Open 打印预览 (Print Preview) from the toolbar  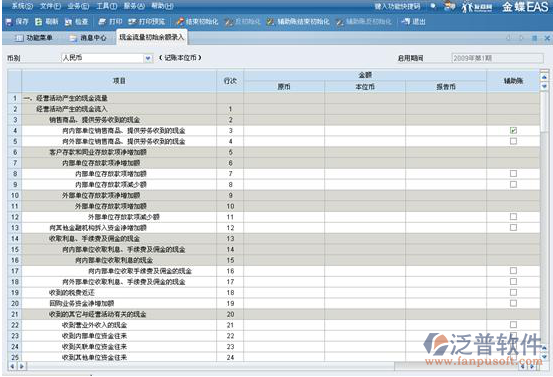click(x=146, y=22)
